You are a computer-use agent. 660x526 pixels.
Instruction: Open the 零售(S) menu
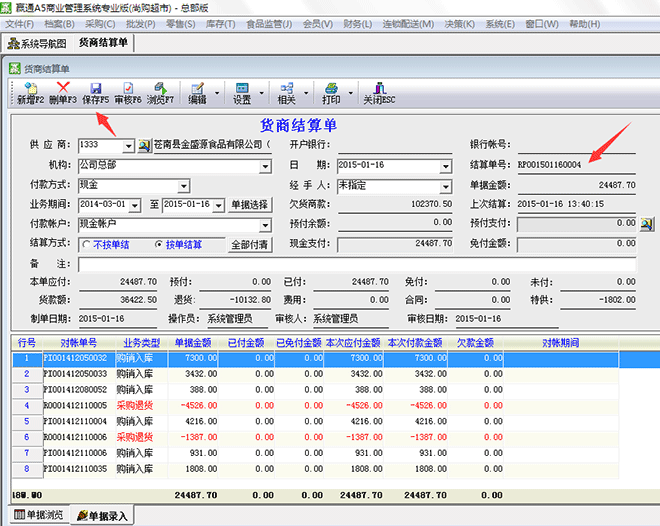181,24
